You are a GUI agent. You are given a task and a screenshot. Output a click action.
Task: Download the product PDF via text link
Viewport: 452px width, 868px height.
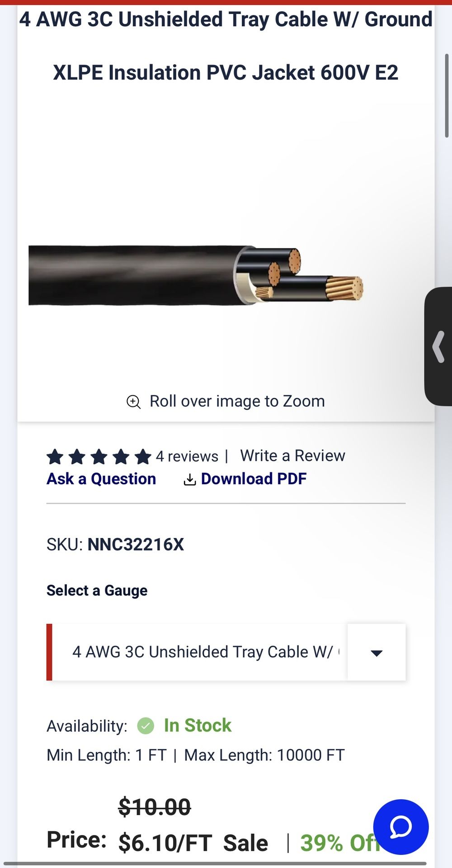click(x=254, y=479)
